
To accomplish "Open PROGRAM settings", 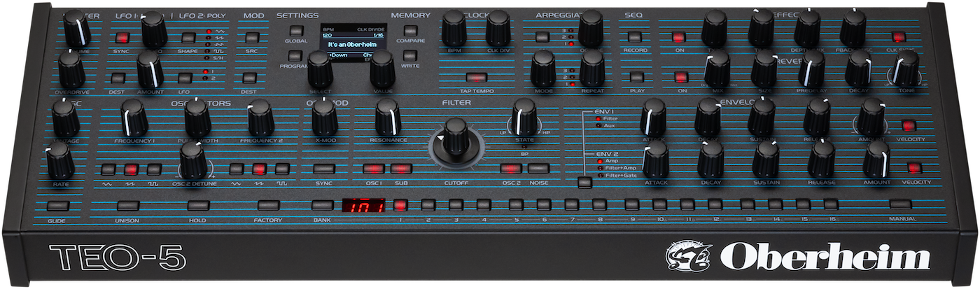I will click(x=295, y=55).
